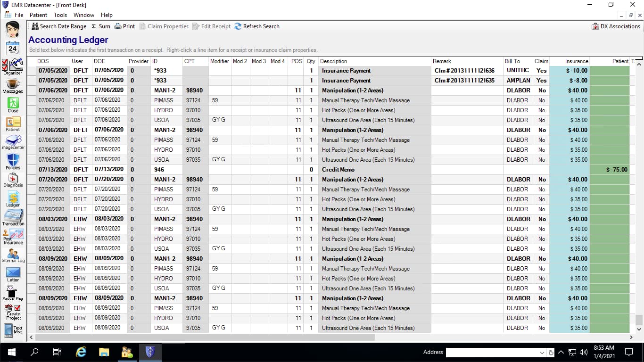Viewport: 644px width, 362px height.
Task: Open DX Associations
Action: click(616, 26)
